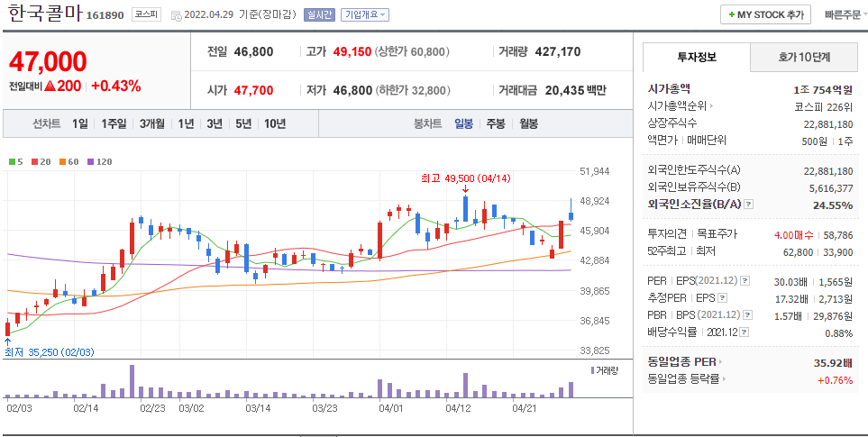Screen dimensions: 868x437
Task: Expand the 빠른주문 dropdown
Action: click(x=845, y=15)
